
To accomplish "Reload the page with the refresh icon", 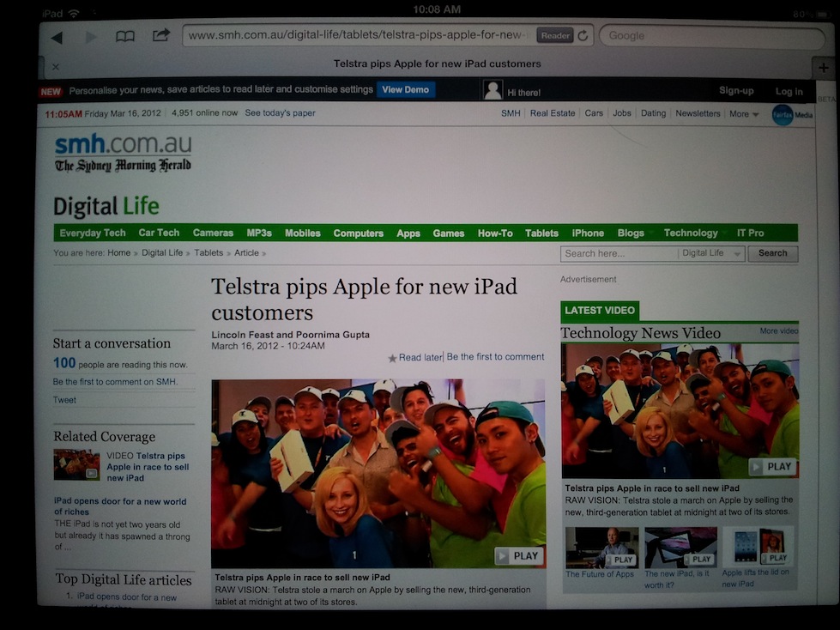I will [x=583, y=35].
